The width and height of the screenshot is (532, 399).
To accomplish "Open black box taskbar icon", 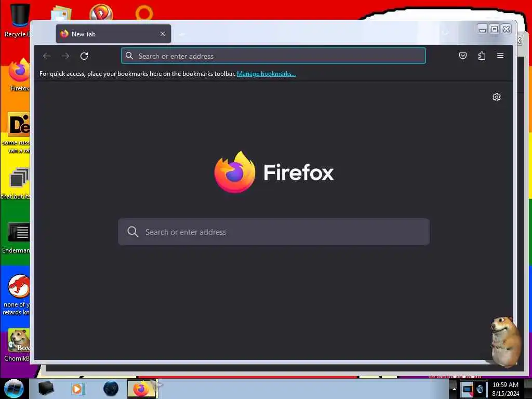I will [x=46, y=389].
